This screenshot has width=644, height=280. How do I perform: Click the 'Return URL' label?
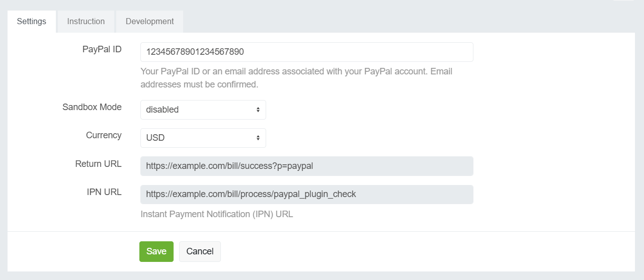pyautogui.click(x=98, y=164)
